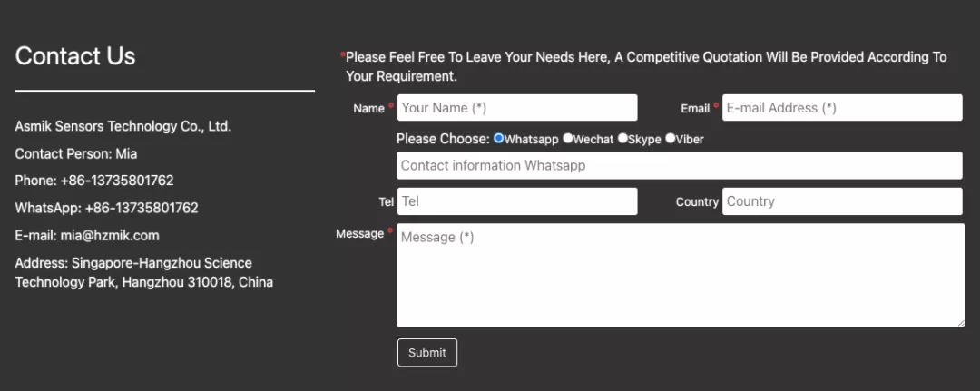Image resolution: width=980 pixels, height=391 pixels.
Task: Click the Message box resize handle
Action: tap(960, 322)
